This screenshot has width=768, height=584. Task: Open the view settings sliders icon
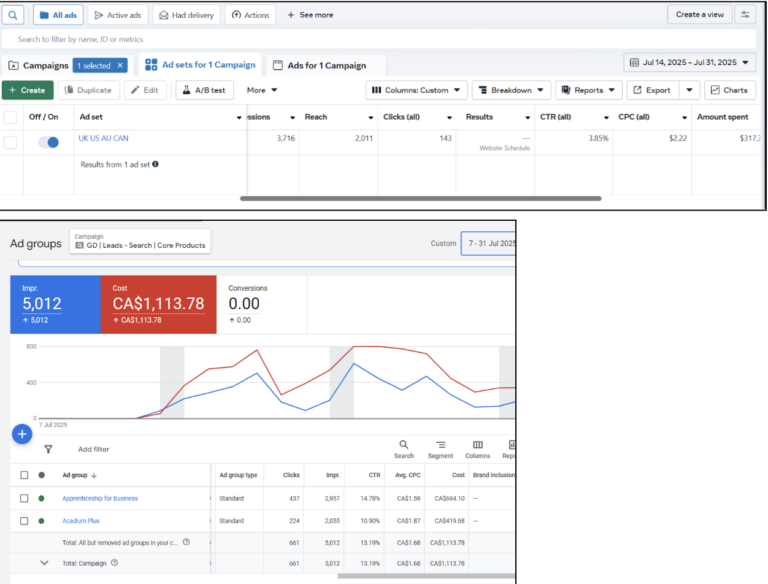(745, 15)
